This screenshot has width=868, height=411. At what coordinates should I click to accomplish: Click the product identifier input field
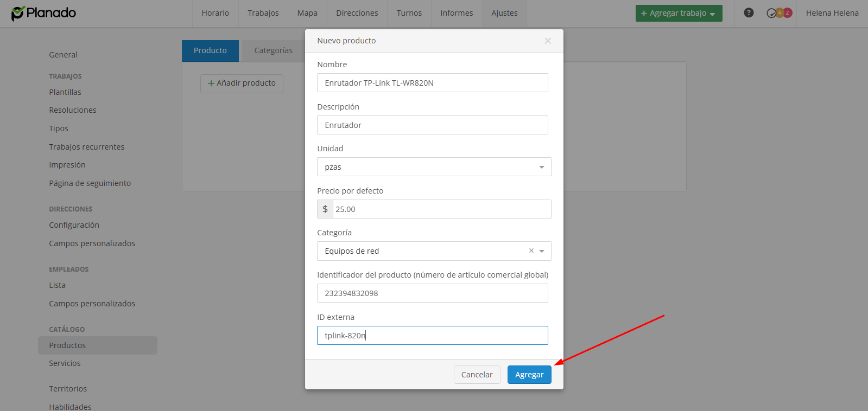point(433,293)
